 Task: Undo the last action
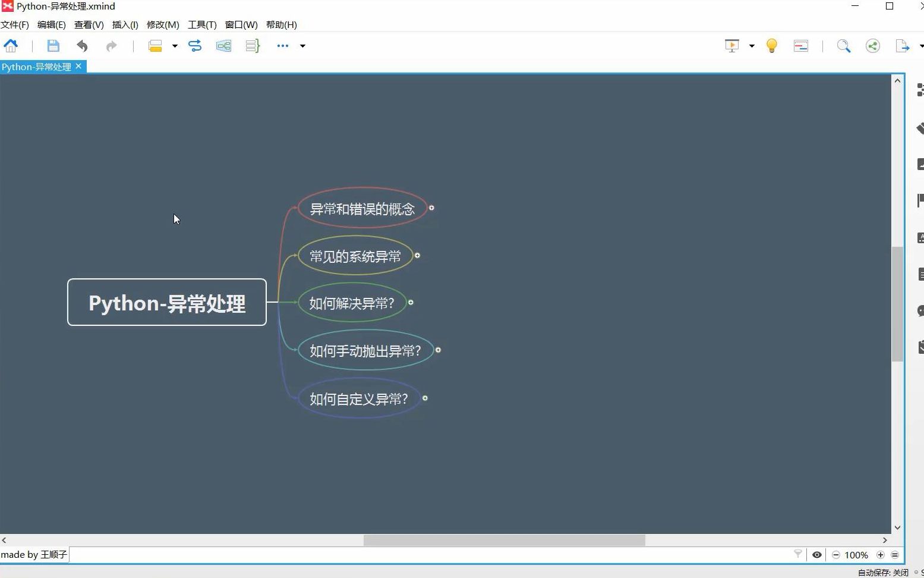coord(82,46)
